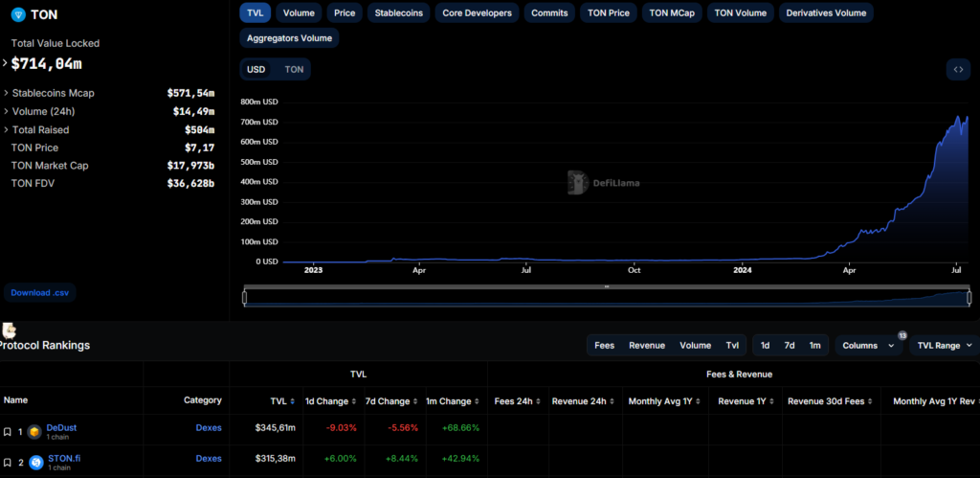Open the Columns dropdown
Screen dimensions: 980x478
(869, 345)
